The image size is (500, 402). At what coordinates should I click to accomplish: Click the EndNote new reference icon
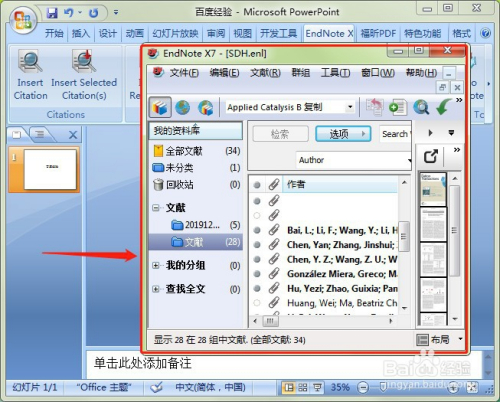coord(398,107)
